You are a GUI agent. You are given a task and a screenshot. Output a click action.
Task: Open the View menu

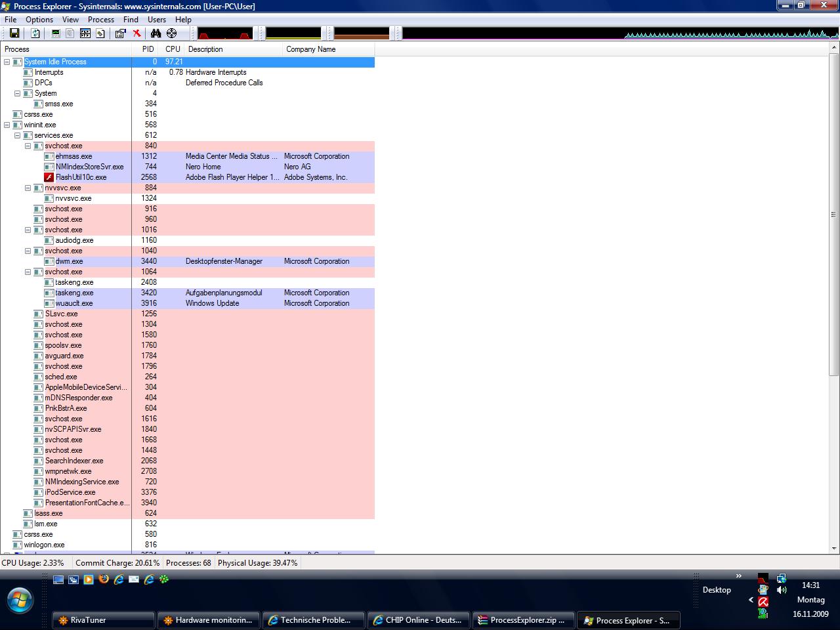70,20
